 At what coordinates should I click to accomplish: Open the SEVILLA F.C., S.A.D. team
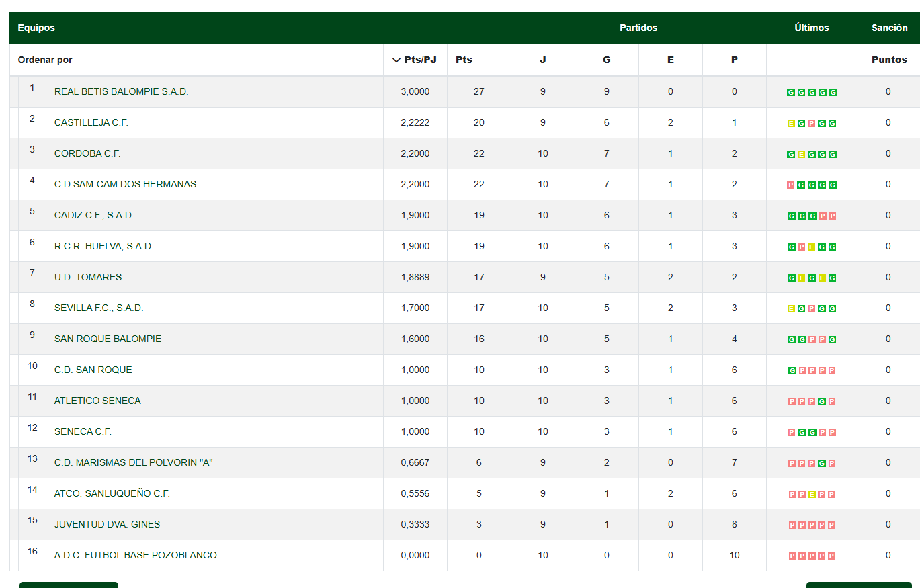tap(99, 308)
